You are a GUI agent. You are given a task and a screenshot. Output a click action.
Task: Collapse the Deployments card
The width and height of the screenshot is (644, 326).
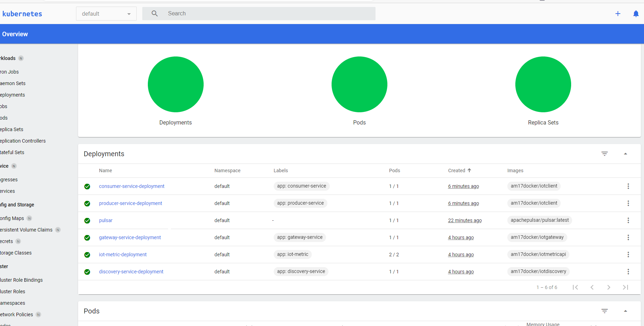pyautogui.click(x=625, y=153)
